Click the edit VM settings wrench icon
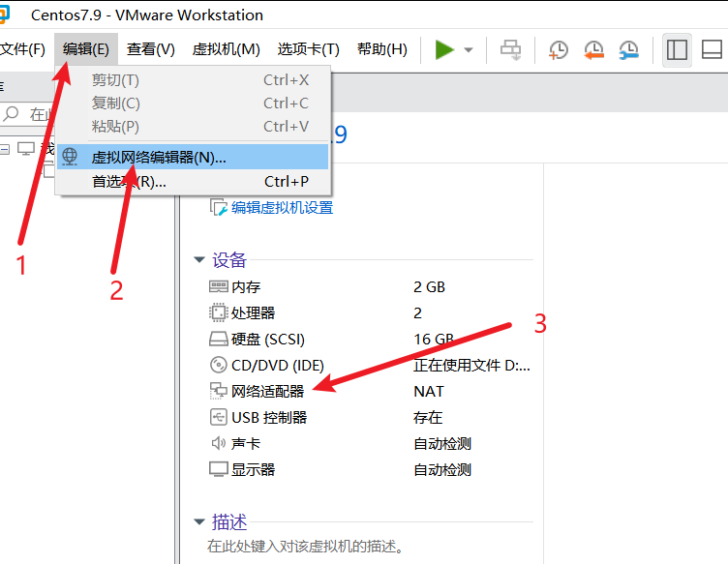The height and width of the screenshot is (564, 728). 218,207
